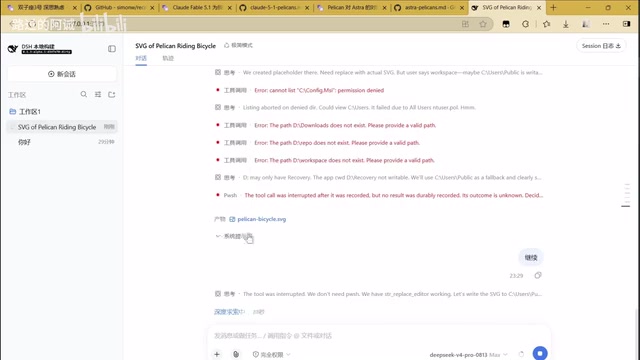Stop generation with blue stop button
This screenshot has height=360, width=640.
point(540,353)
